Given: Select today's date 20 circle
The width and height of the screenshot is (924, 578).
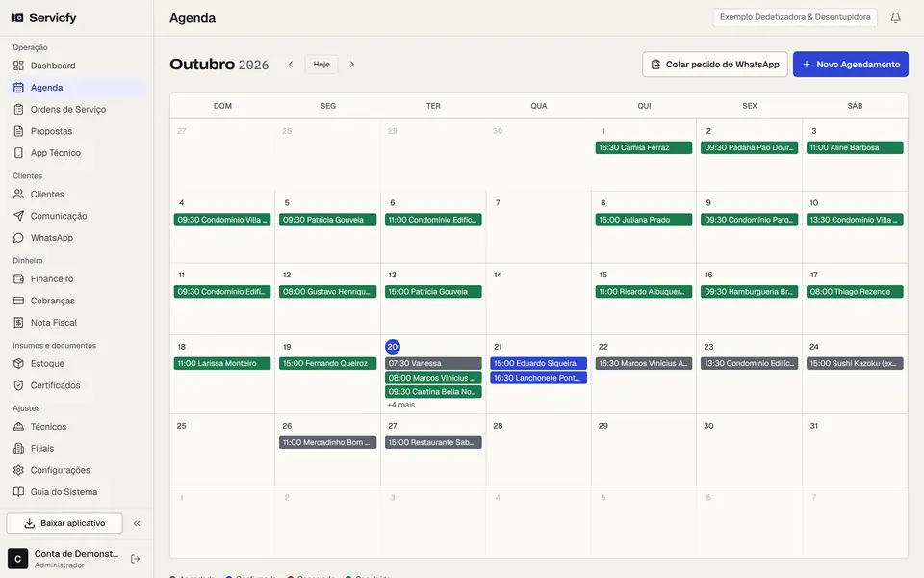Looking at the screenshot, I should (393, 347).
